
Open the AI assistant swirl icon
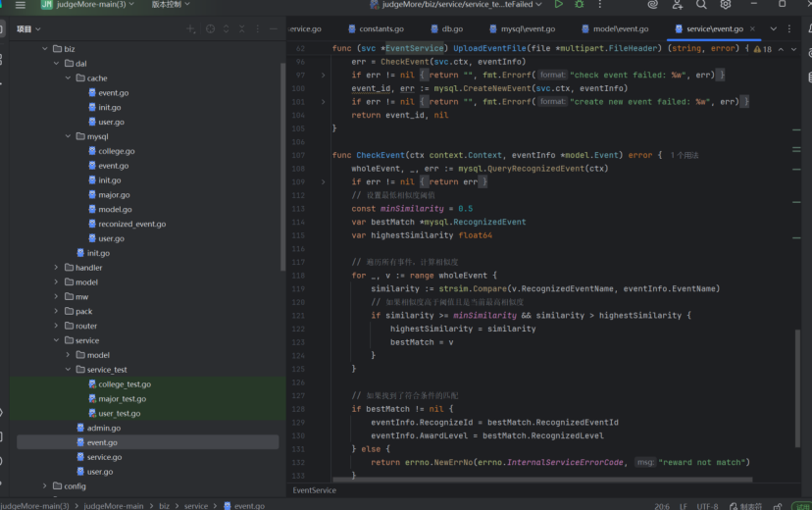pyautogui.click(x=652, y=4)
